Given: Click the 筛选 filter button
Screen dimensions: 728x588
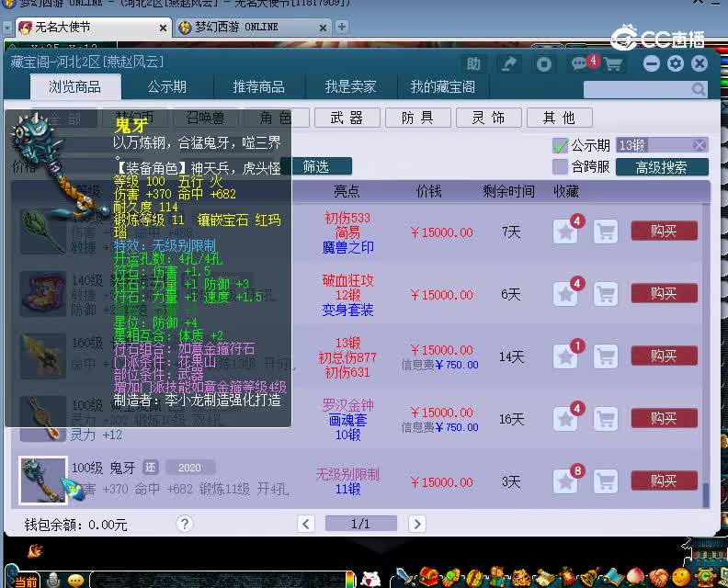Looking at the screenshot, I should click(316, 166).
